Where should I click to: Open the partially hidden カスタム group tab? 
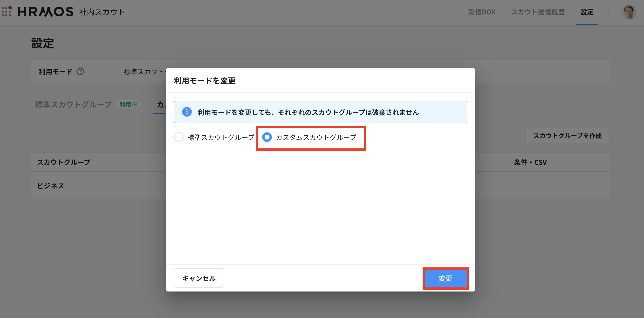pyautogui.click(x=161, y=105)
